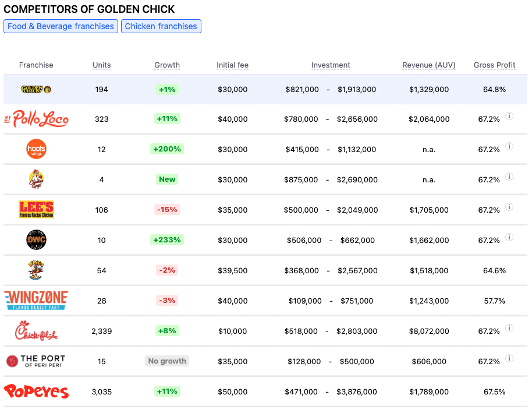The width and height of the screenshot is (532, 416).
Task: Click the $8,072,000 revenue value
Action: click(x=429, y=331)
